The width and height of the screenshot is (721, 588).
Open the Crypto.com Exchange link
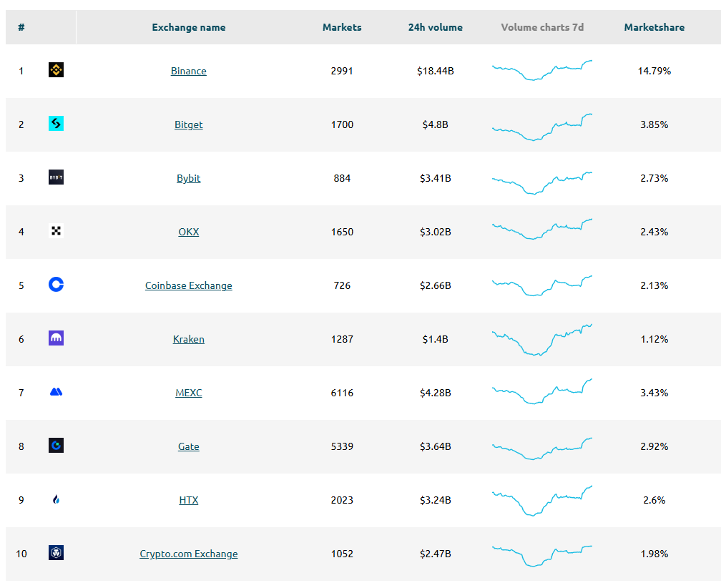point(188,553)
